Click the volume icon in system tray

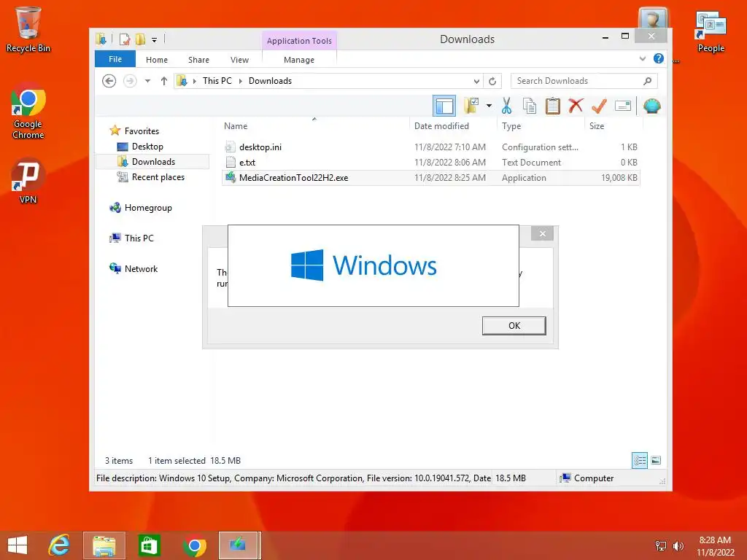coord(678,546)
